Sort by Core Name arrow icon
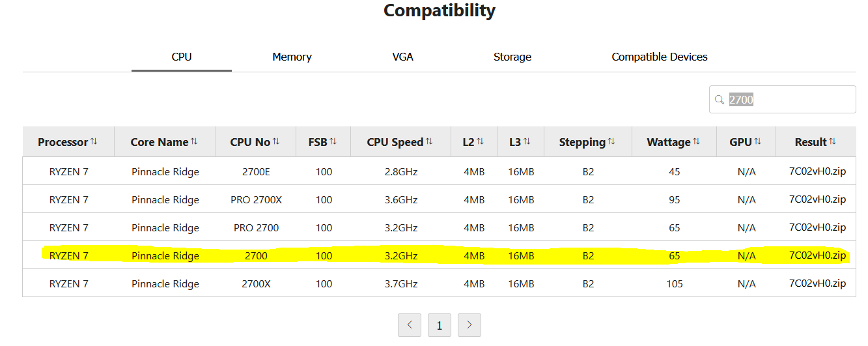Viewport: 868px width, 346px height. pyautogui.click(x=194, y=141)
